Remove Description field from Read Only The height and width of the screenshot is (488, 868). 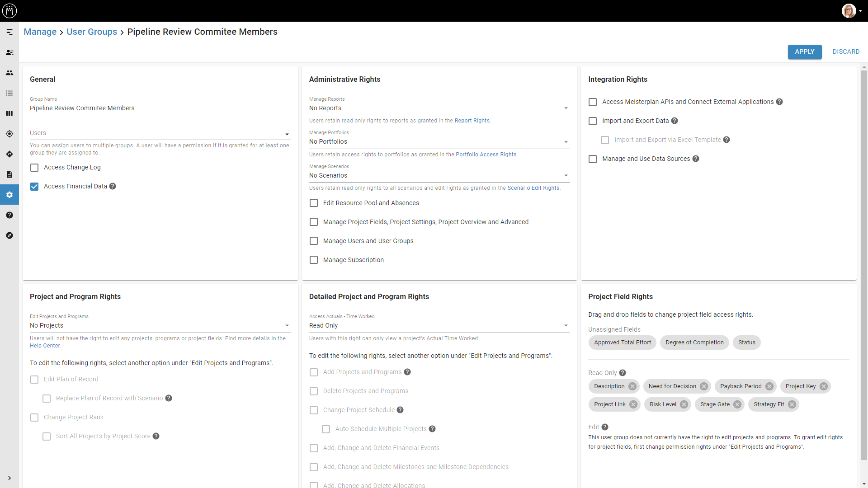tap(632, 386)
